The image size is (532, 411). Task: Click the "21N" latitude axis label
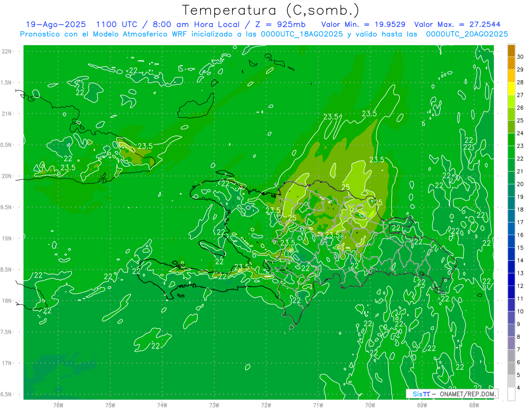click(8, 114)
